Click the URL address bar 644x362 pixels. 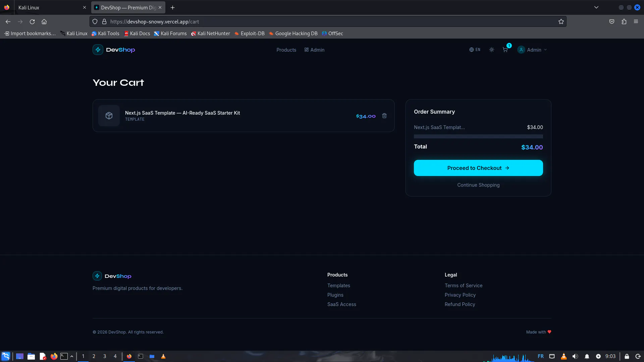click(x=328, y=21)
